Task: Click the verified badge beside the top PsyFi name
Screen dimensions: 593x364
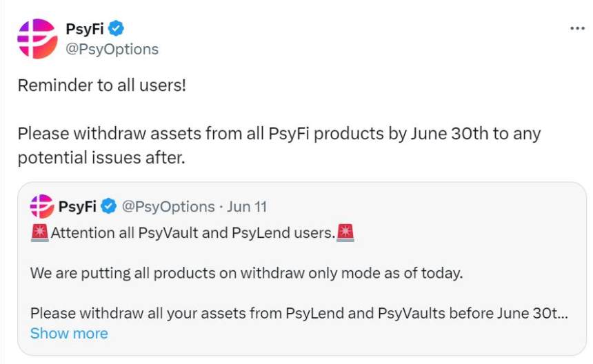Action: click(117, 29)
